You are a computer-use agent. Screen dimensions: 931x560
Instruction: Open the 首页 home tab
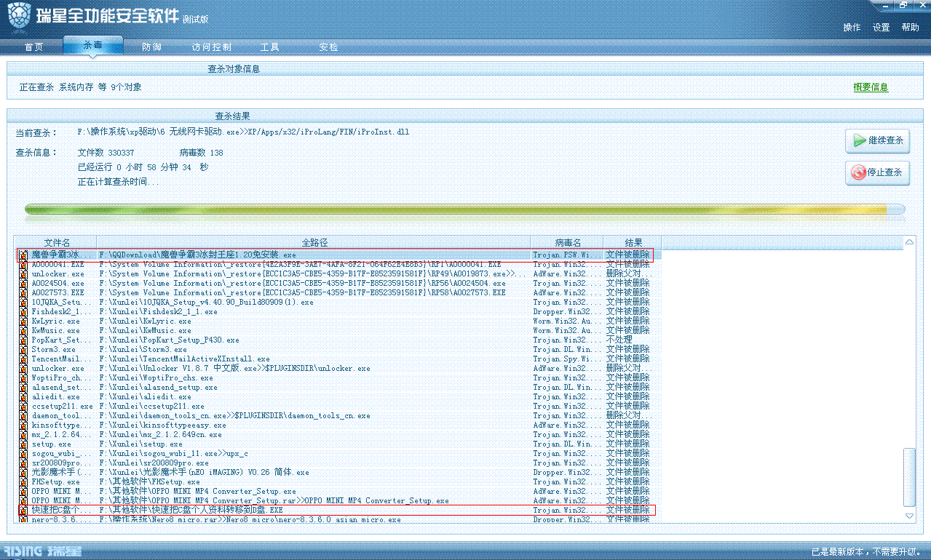33,47
